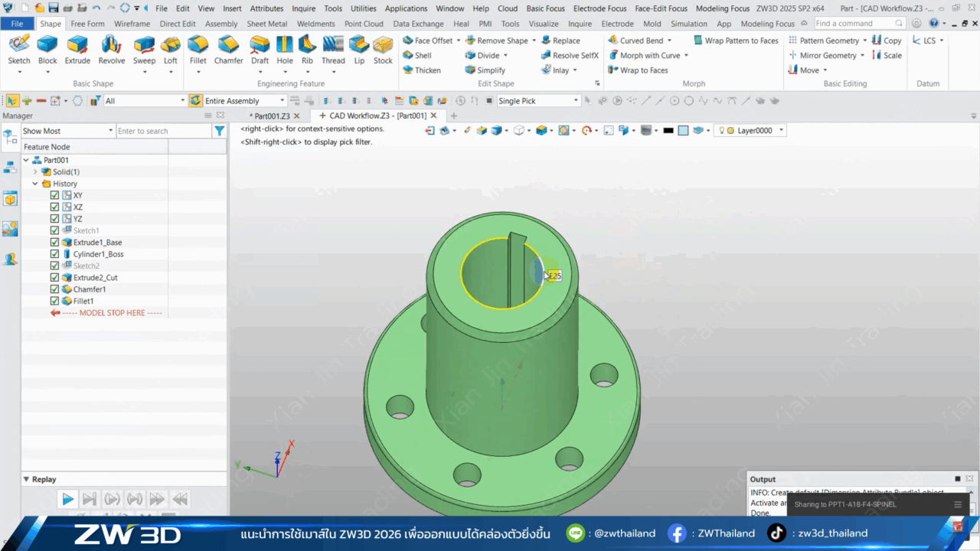Switch to the Sheet Metal ribbon tab
The height and width of the screenshot is (551, 980).
266,24
